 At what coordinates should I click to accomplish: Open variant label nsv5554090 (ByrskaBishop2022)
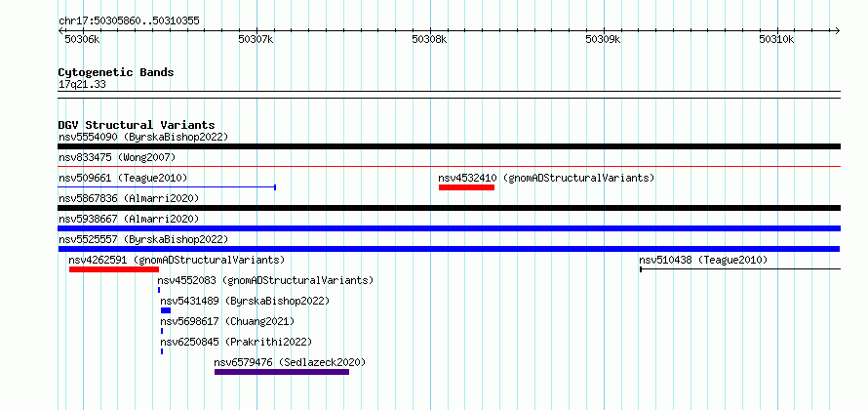click(x=143, y=137)
